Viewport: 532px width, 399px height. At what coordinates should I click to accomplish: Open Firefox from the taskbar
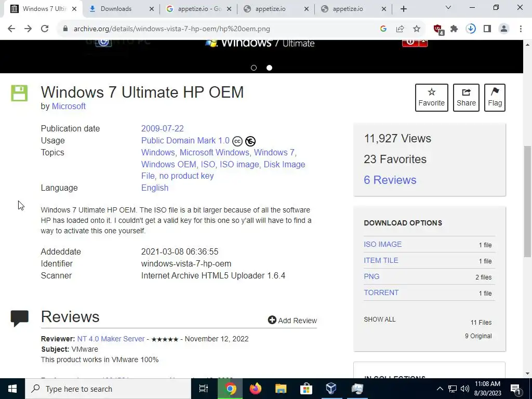pyautogui.click(x=256, y=389)
